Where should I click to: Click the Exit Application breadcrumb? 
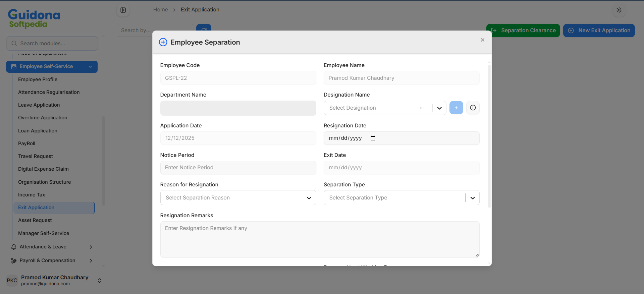tap(200, 10)
